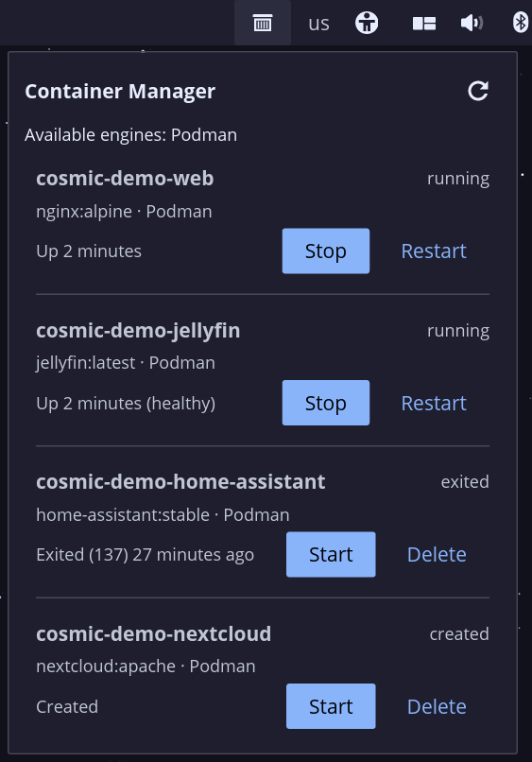The width and height of the screenshot is (532, 762).
Task: Restart the cosmic-demo-jellyfin container
Action: [434, 403]
